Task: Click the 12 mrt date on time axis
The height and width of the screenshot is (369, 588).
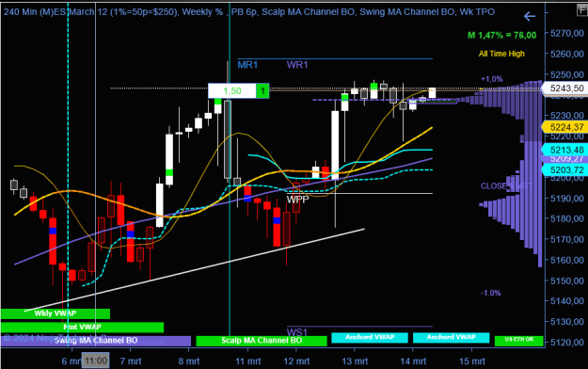Action: pos(296,361)
